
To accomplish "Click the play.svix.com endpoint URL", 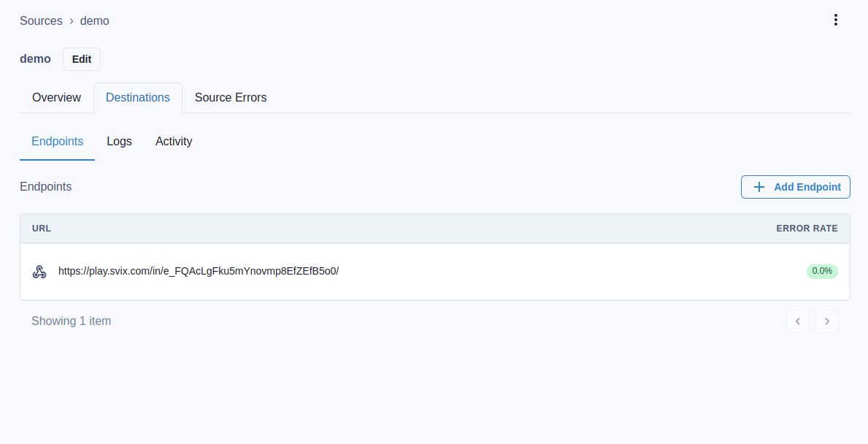I will 199,271.
